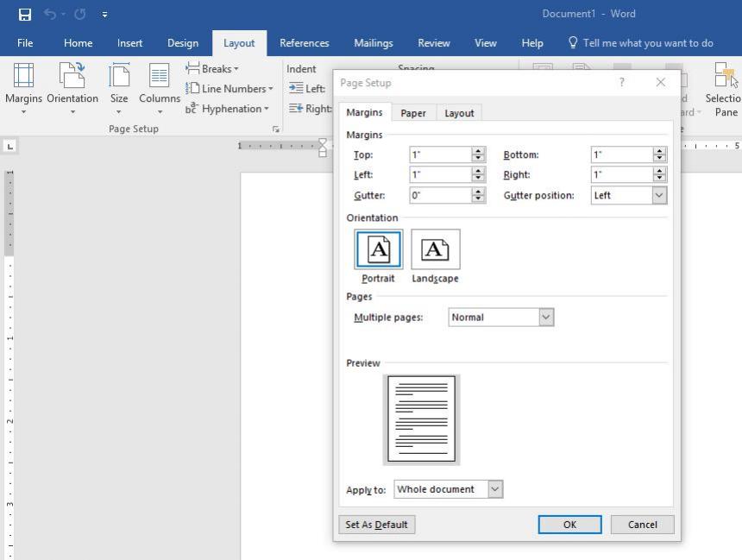Screen dimensions: 742x560
Task: Increase the Bottom margin with up spinner
Action: (660, 151)
